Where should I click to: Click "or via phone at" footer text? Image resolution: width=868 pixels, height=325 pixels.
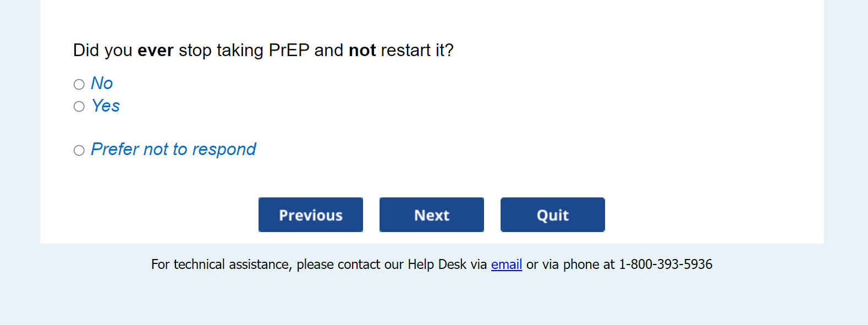[x=570, y=265]
